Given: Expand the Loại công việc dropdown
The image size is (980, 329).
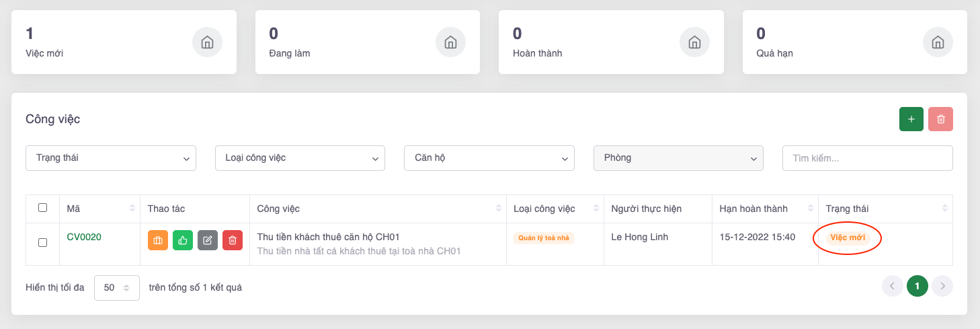Looking at the screenshot, I should [300, 158].
